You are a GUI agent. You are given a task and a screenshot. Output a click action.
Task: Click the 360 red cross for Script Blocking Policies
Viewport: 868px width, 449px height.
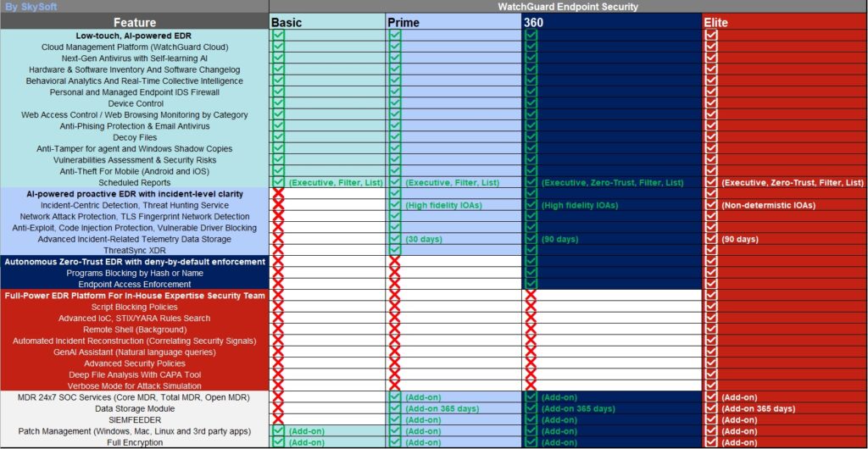click(531, 307)
